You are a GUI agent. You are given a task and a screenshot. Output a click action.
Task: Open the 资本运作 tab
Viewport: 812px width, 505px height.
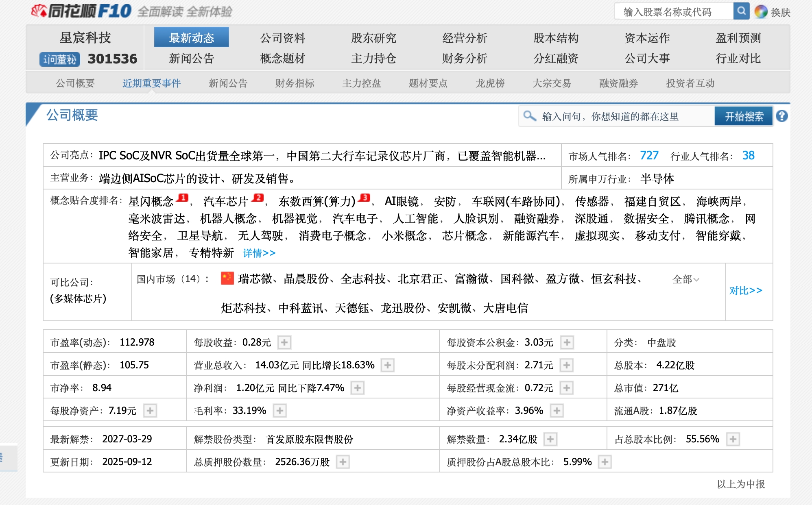pos(647,38)
